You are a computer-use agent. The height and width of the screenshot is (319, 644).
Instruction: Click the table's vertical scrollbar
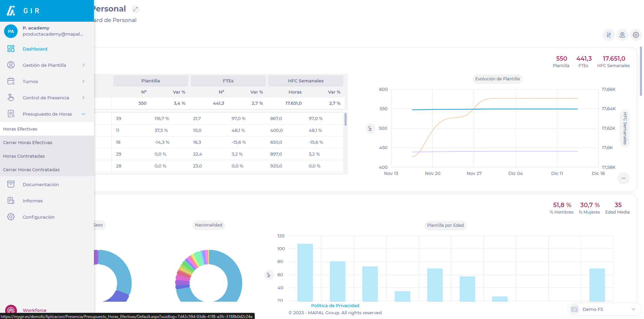[x=346, y=119]
